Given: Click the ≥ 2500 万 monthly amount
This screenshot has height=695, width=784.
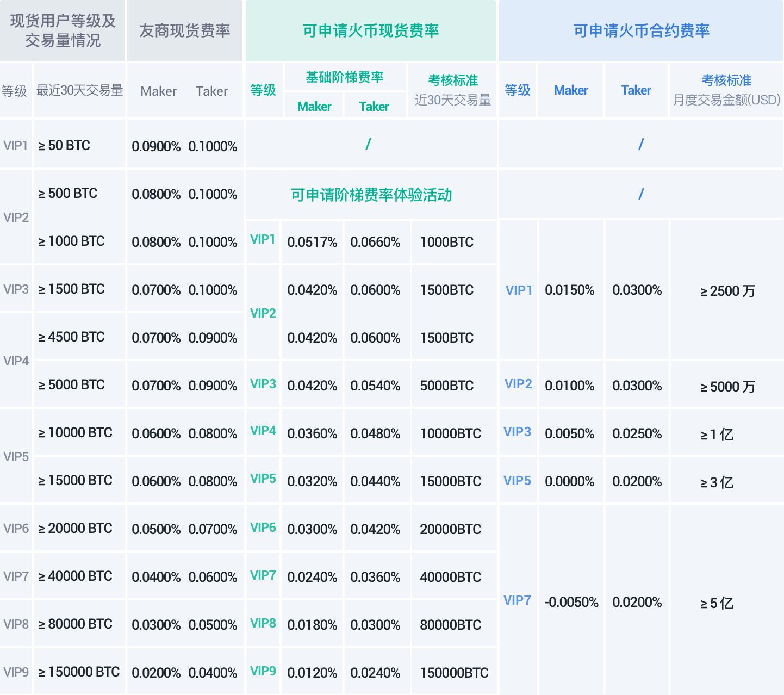Looking at the screenshot, I should pyautogui.click(x=728, y=291).
